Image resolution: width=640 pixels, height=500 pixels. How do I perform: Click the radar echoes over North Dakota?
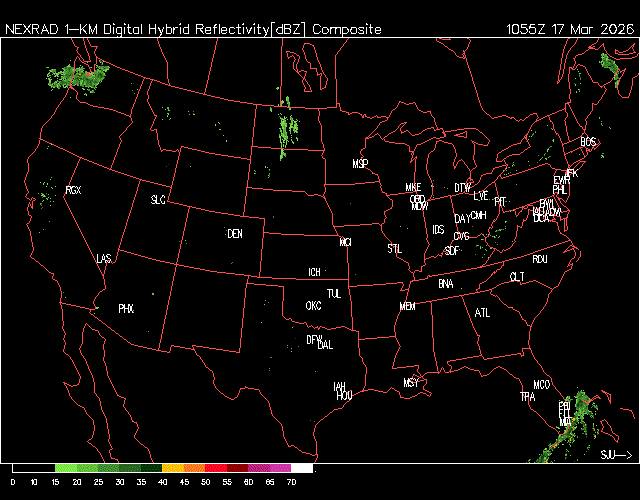tap(288, 128)
